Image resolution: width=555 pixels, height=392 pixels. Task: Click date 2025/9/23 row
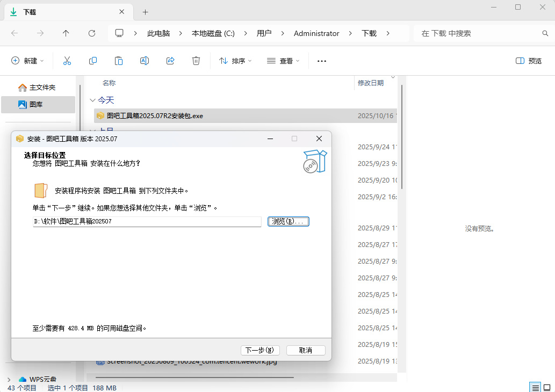(377, 163)
